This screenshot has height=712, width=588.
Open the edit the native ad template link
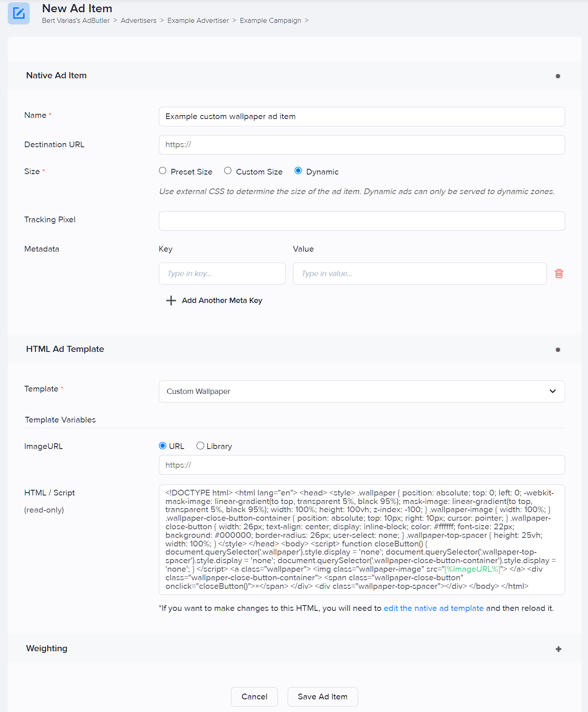click(x=433, y=608)
